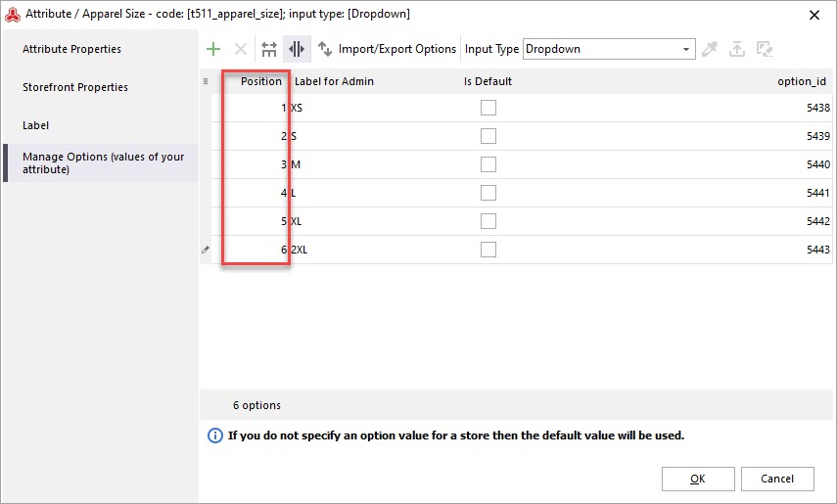Image resolution: width=837 pixels, height=504 pixels.
Task: Click option_id 5442 cell
Action: tap(817, 221)
